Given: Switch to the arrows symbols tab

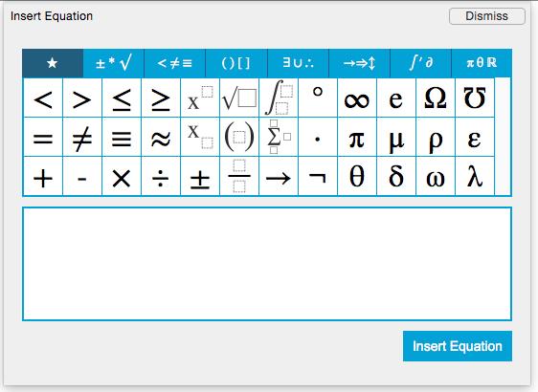Looking at the screenshot, I should 359,63.
